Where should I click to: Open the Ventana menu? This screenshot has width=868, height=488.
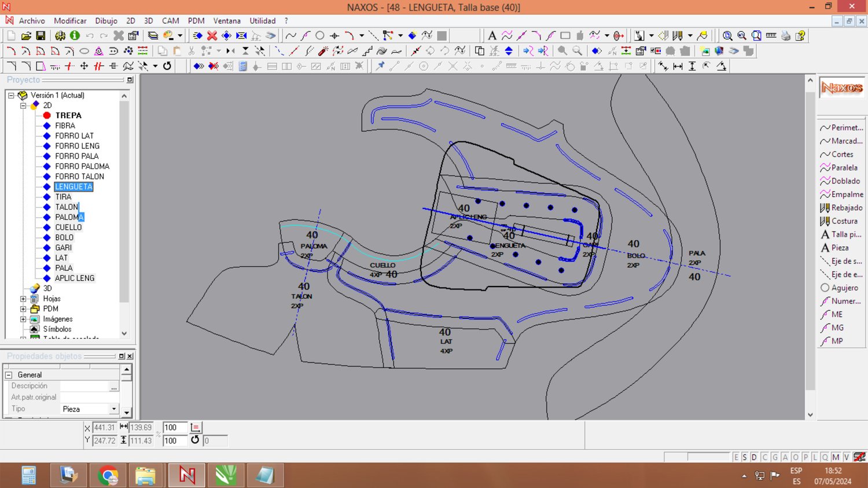pyautogui.click(x=227, y=21)
